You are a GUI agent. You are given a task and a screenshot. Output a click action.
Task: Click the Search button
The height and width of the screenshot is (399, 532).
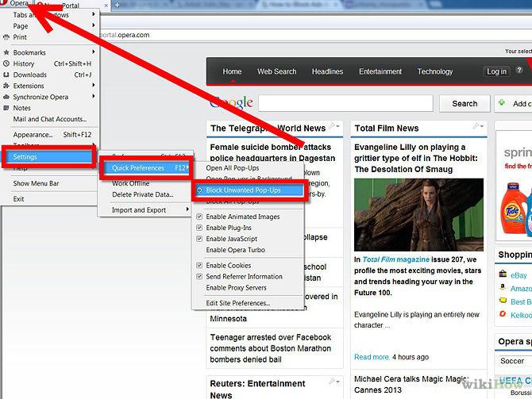pos(465,103)
